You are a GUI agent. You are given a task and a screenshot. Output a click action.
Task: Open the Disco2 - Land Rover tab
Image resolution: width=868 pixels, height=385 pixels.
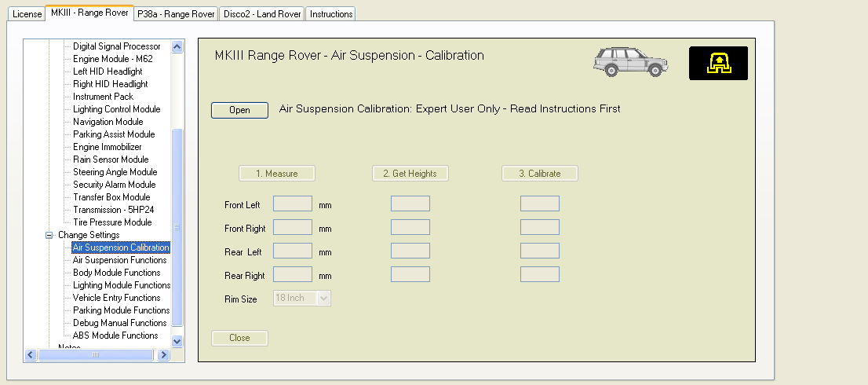[x=261, y=14]
